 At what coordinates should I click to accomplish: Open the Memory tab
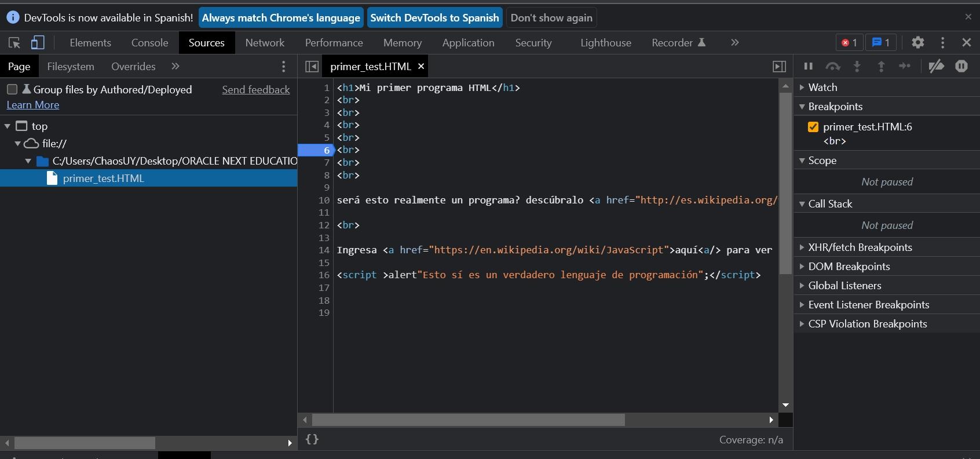(x=403, y=42)
